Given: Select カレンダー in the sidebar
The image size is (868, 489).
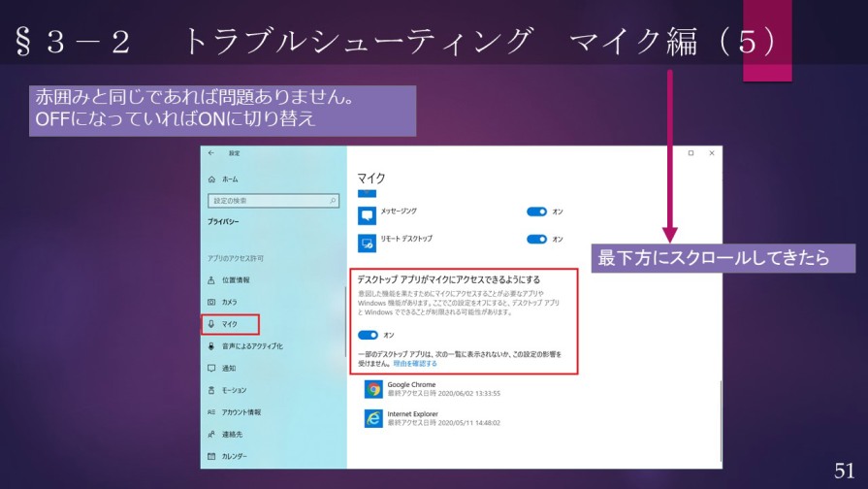Looking at the screenshot, I should (x=234, y=456).
